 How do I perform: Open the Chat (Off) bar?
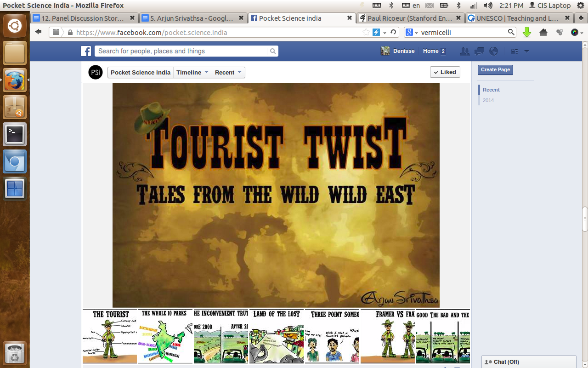pos(528,362)
